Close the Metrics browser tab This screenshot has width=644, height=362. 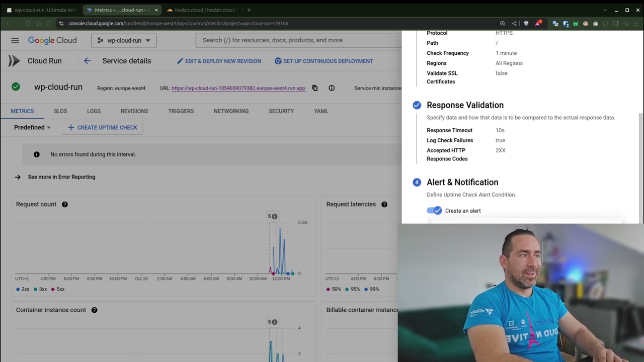coord(156,10)
